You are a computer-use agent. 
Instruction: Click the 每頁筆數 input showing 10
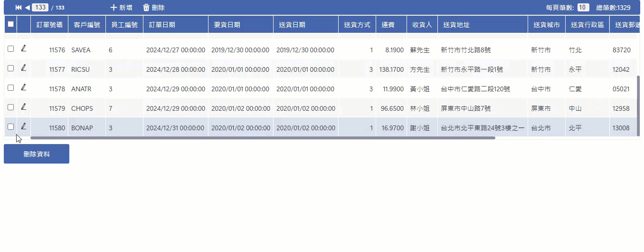coord(584,7)
